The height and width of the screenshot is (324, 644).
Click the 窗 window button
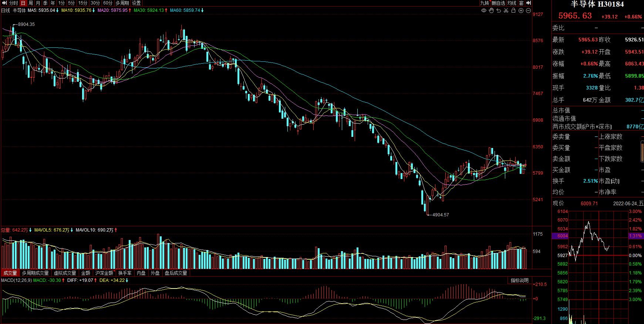tap(521, 3)
